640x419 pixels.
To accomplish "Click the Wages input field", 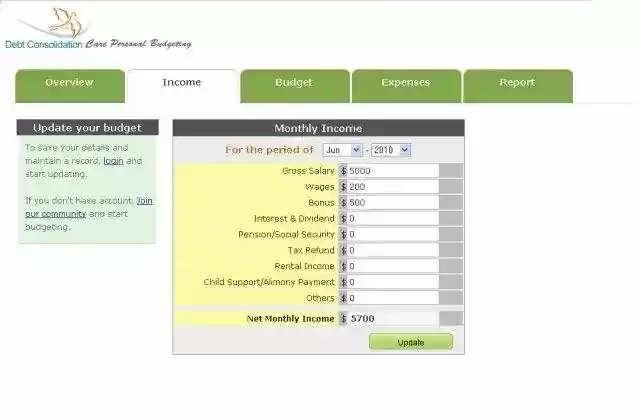I will pyautogui.click(x=393, y=187).
